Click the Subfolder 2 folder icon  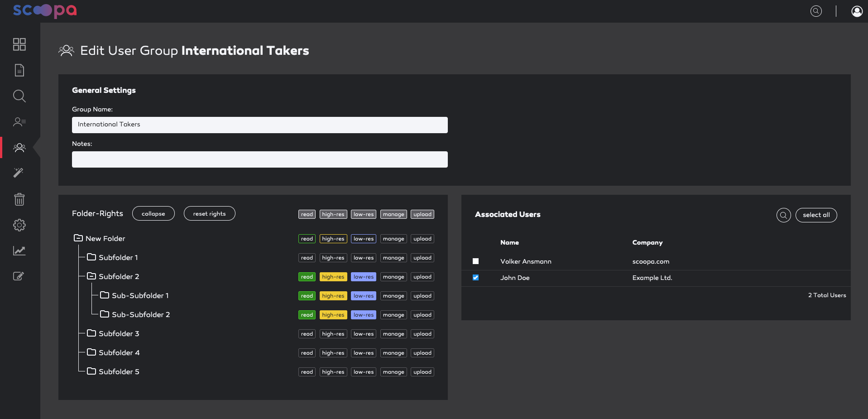(91, 276)
